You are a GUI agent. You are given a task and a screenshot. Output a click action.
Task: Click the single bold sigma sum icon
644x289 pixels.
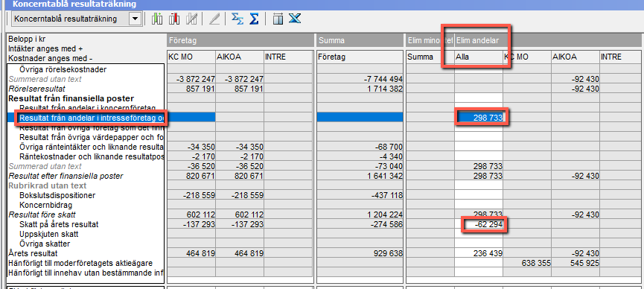pyautogui.click(x=254, y=19)
